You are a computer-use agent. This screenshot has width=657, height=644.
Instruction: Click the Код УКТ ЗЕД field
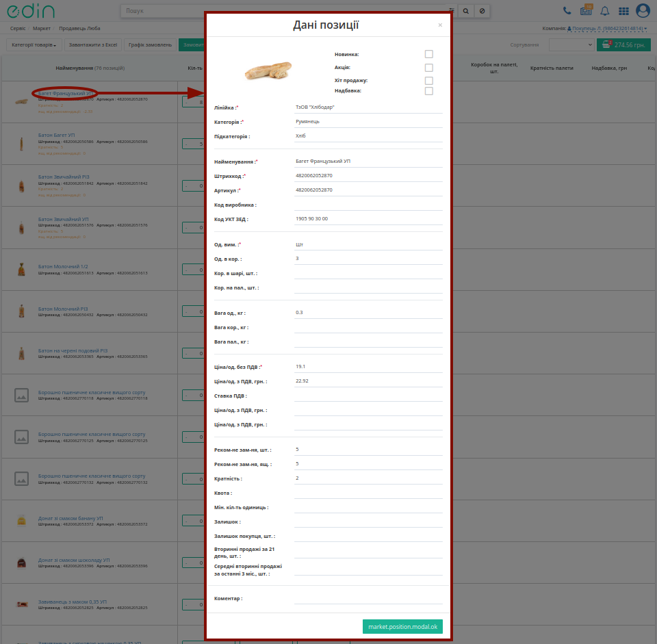368,219
